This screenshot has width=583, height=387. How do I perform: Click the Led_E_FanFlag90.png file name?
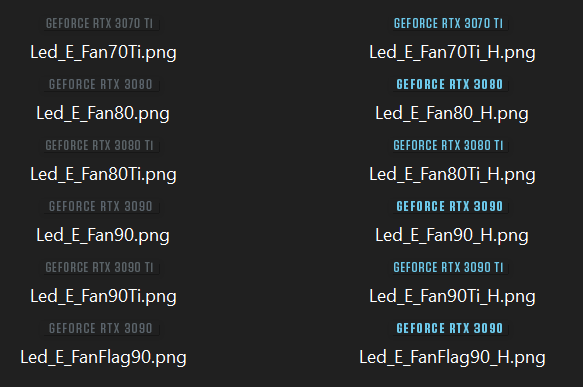click(x=103, y=357)
